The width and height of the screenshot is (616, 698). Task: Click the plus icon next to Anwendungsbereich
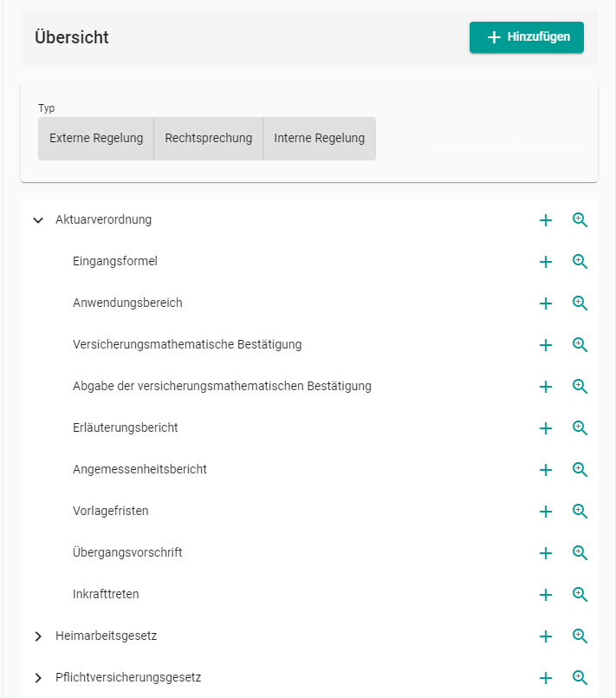coord(545,303)
